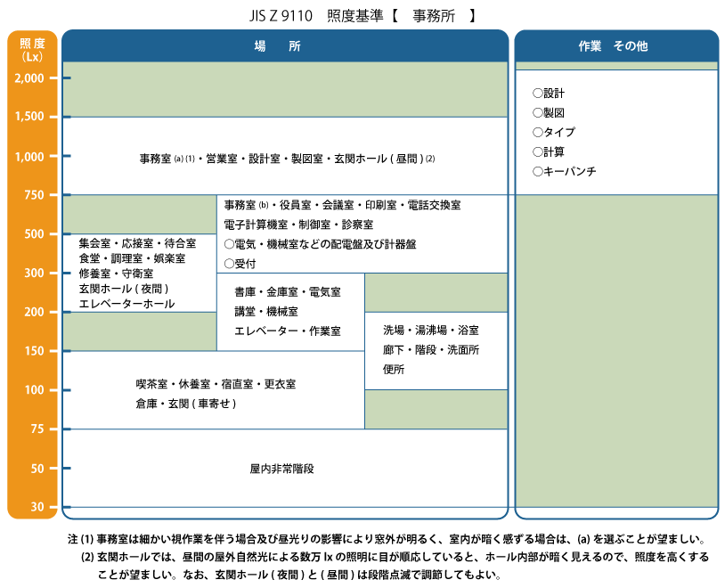Image resolution: width=725 pixels, height=588 pixels.
Task: Click the 2,000 lux scale value
Action: 29,78
